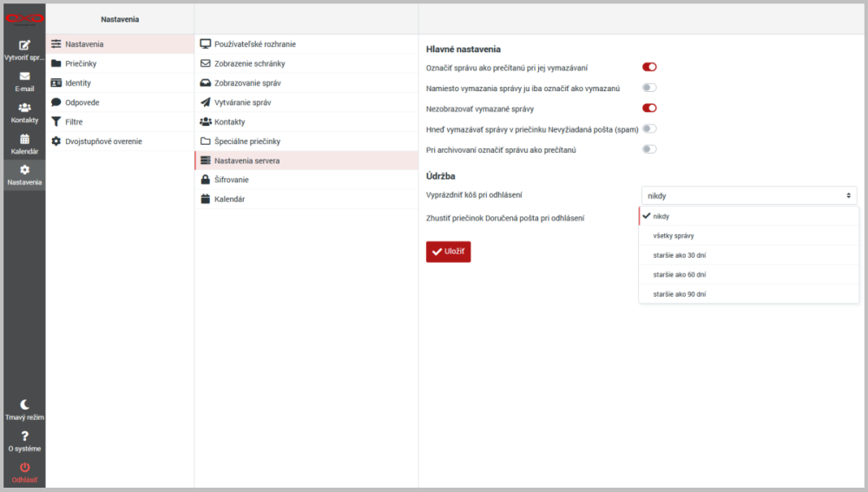Click the Tmavý režim label
868x492 pixels.
[x=24, y=417]
